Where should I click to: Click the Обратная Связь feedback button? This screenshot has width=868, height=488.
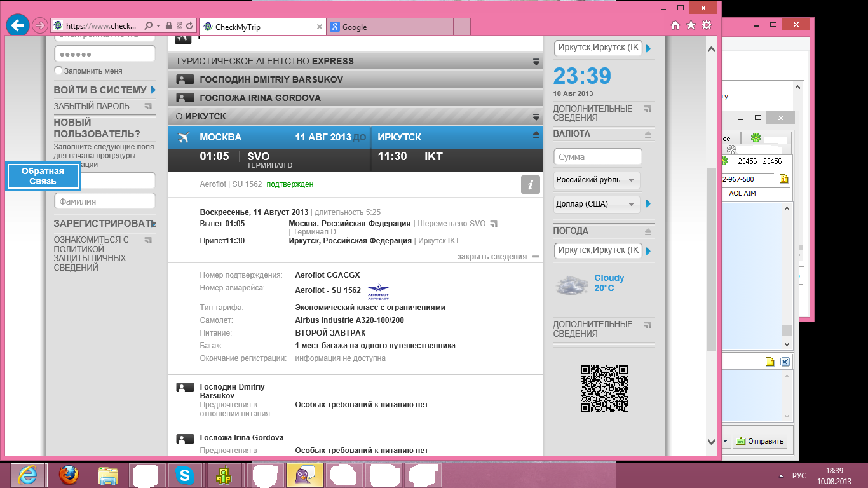click(x=43, y=176)
